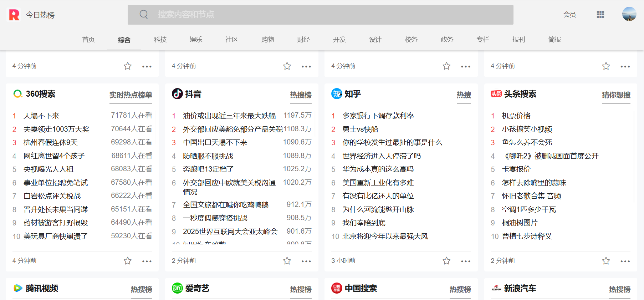The height and width of the screenshot is (300, 644).
Task: Open 知乎 热搜 list
Action: click(x=464, y=95)
